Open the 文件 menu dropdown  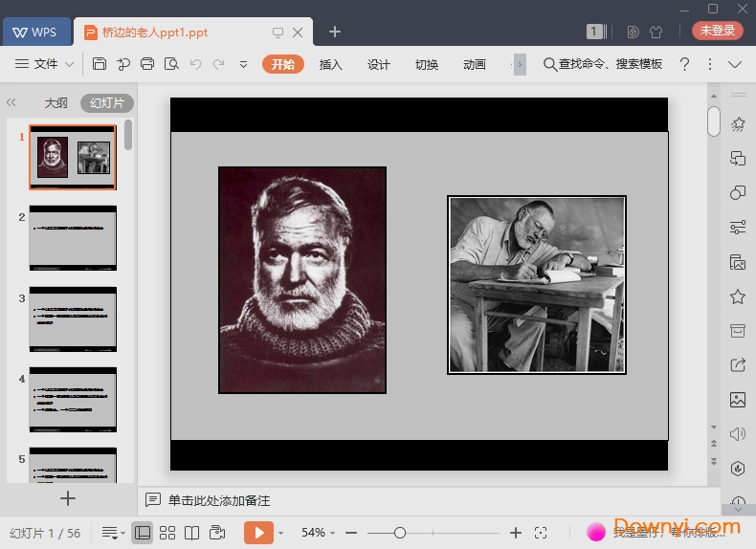click(x=45, y=64)
